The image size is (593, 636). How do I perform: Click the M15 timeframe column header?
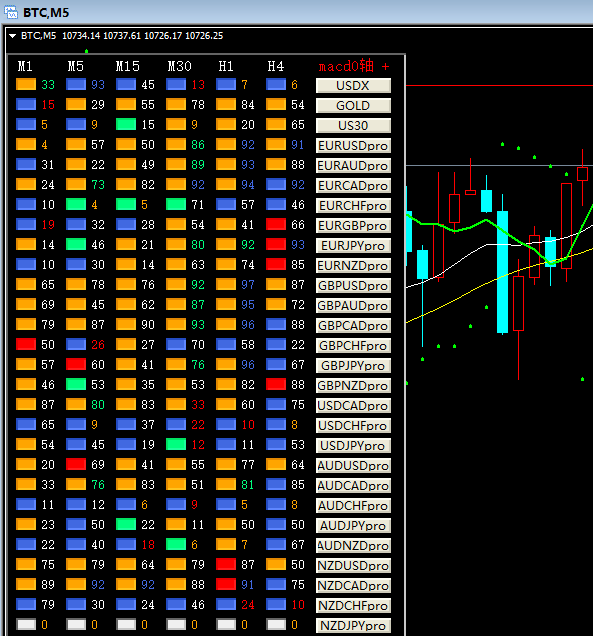pos(127,66)
